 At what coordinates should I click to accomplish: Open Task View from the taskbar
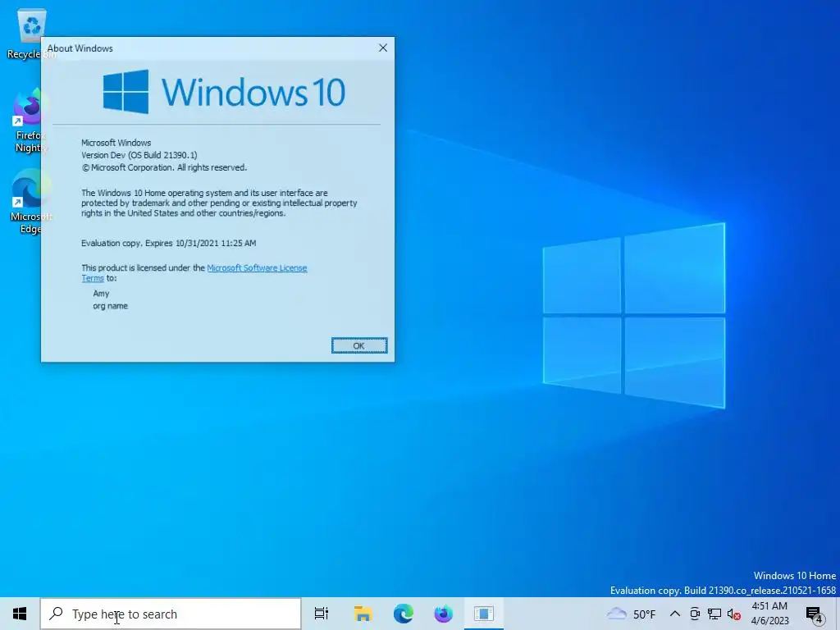(x=322, y=614)
